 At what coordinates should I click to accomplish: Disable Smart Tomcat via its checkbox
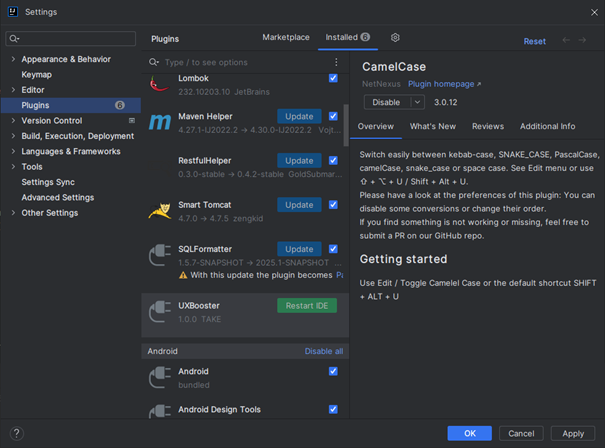click(x=333, y=205)
